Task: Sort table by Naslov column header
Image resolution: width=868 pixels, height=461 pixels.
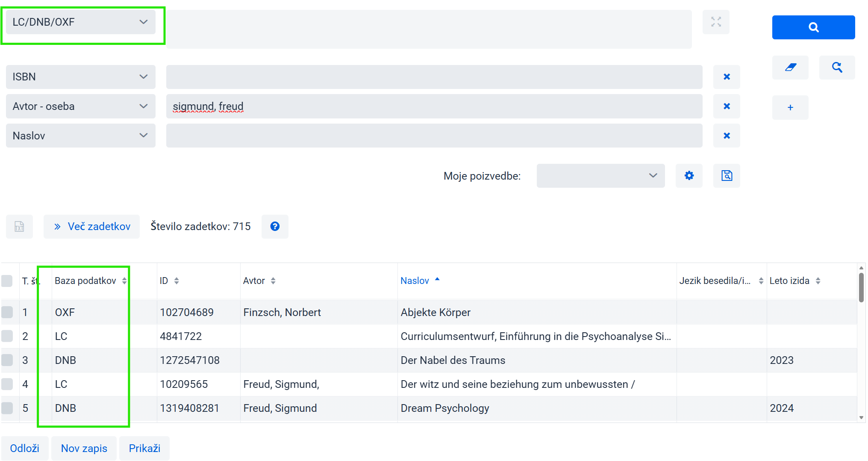Action: 415,281
